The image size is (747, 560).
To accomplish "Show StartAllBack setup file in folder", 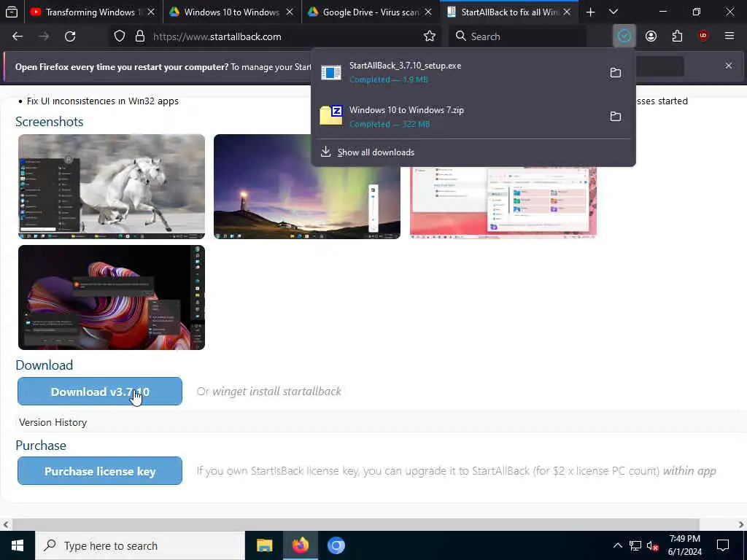I will coord(616,72).
